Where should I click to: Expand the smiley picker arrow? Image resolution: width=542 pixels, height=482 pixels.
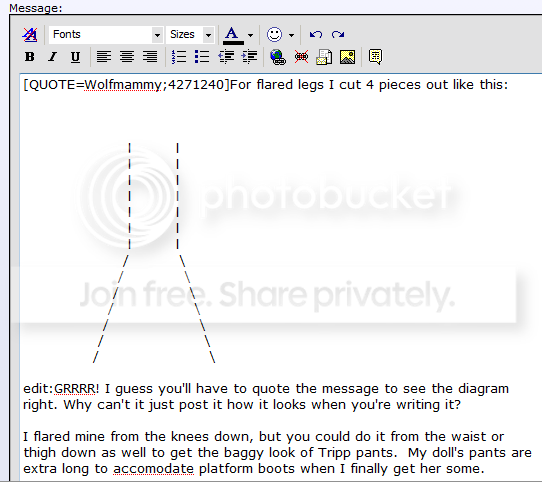291,35
